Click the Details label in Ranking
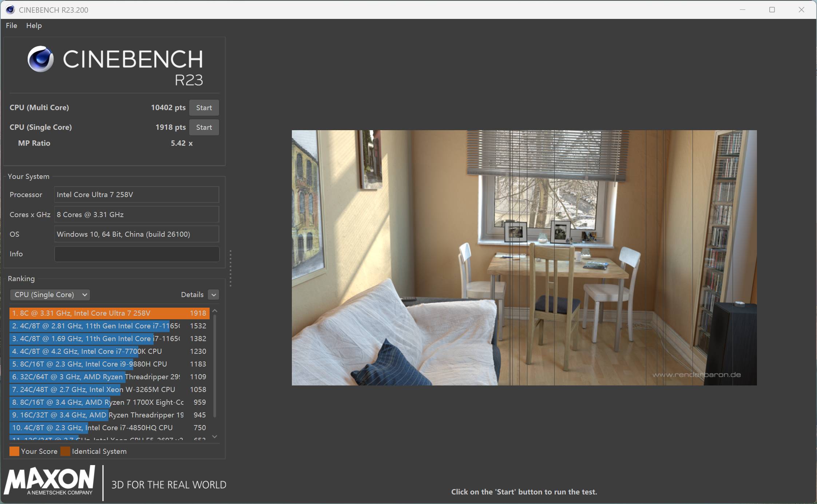Image resolution: width=817 pixels, height=504 pixels. tap(192, 295)
